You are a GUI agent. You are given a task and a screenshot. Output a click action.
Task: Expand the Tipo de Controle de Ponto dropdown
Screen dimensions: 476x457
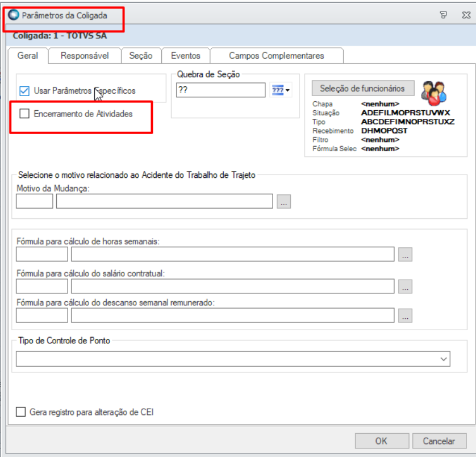tap(443, 359)
